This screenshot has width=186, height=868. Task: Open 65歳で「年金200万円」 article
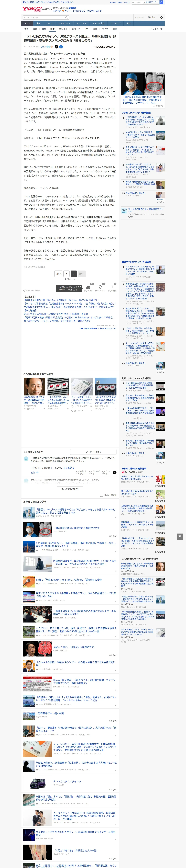pos(69,580)
